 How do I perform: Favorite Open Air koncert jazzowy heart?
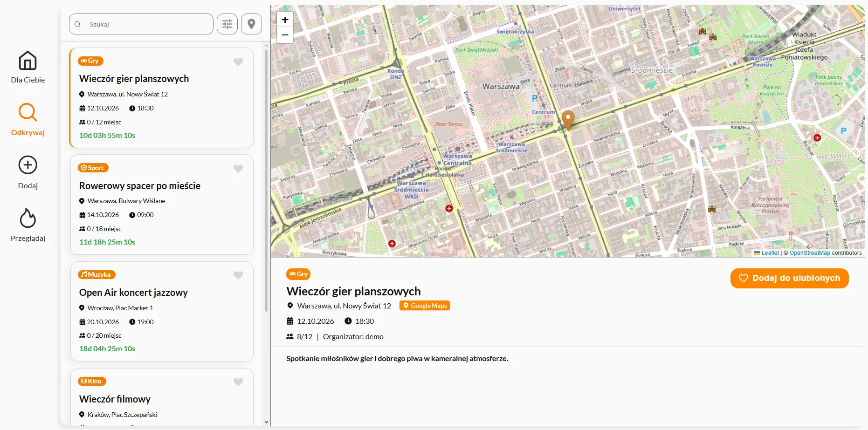pyautogui.click(x=238, y=275)
